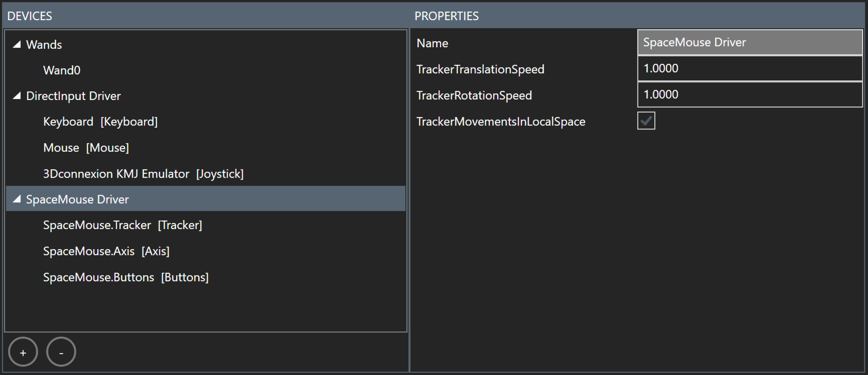Select 3Dconnexion KMJ Emulator [Joystick]

[x=143, y=174]
